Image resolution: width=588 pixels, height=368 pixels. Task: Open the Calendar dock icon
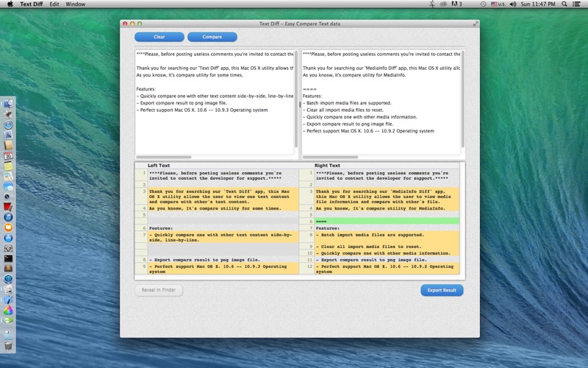8,155
